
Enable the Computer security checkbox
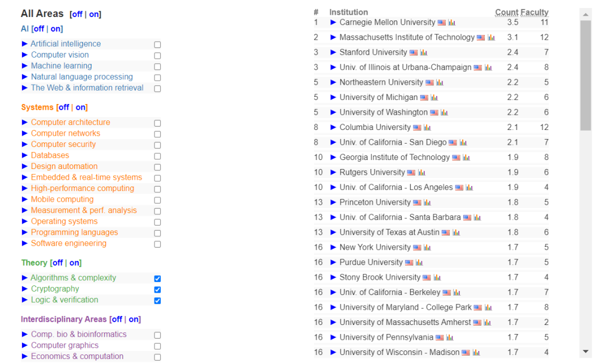[x=157, y=145]
